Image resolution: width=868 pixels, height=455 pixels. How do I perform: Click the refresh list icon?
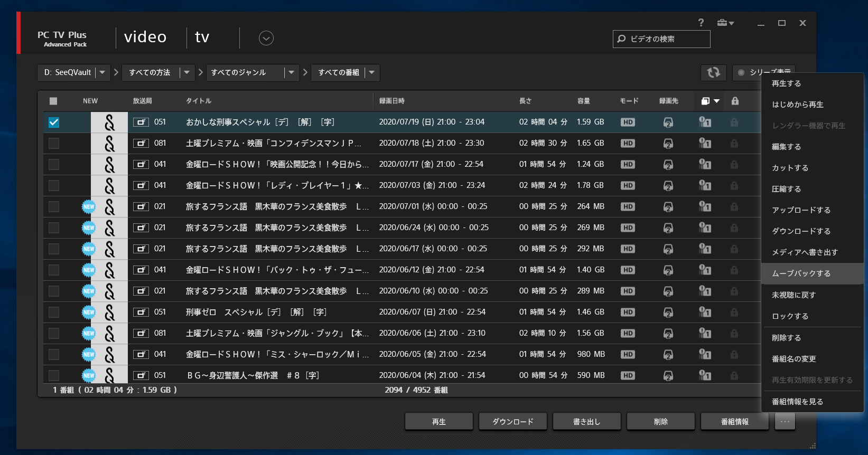[713, 72]
